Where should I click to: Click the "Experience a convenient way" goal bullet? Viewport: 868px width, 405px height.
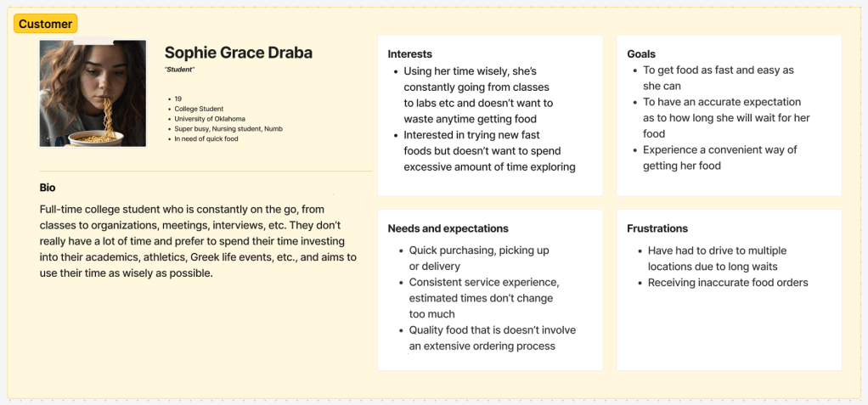click(x=719, y=158)
